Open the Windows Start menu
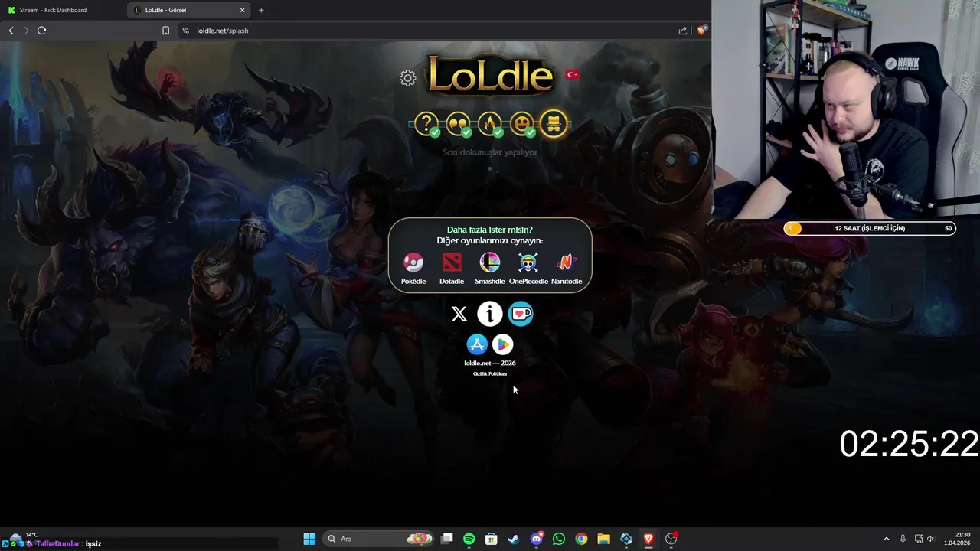The width and height of the screenshot is (980, 551). pyautogui.click(x=309, y=539)
